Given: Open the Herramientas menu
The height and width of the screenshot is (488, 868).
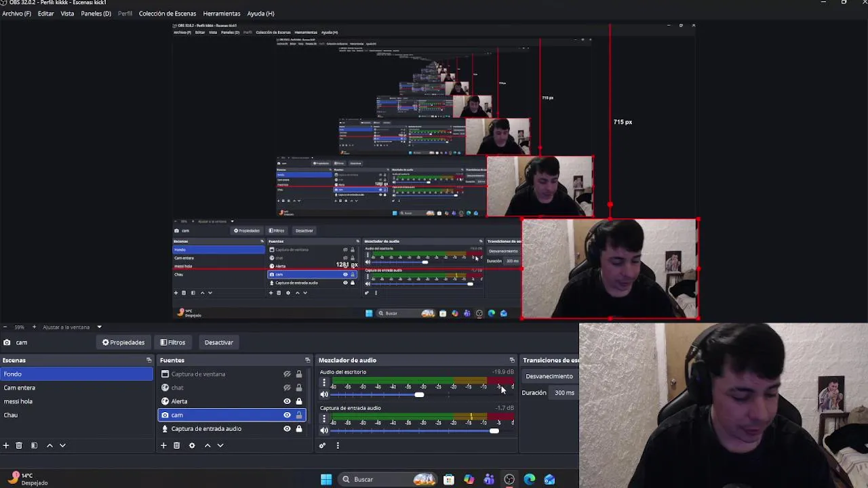Looking at the screenshot, I should [x=222, y=14].
